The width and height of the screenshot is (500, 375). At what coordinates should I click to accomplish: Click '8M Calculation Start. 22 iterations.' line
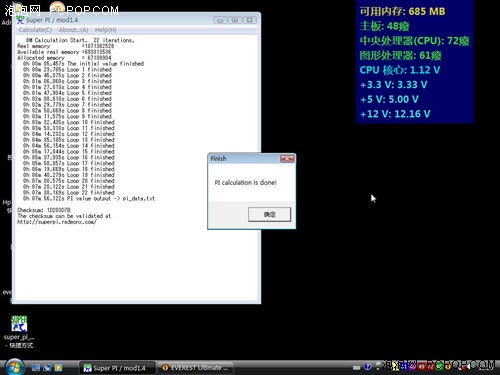click(x=80, y=40)
